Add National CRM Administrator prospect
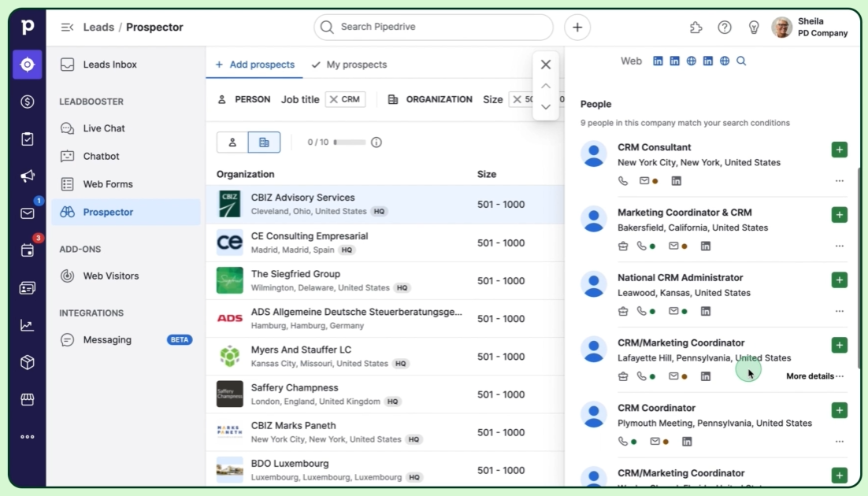The image size is (868, 496). click(x=839, y=279)
